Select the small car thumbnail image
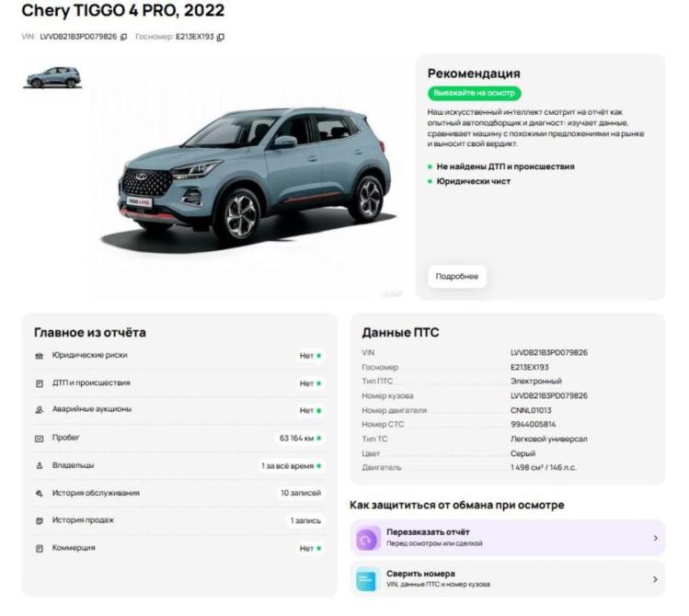The image size is (689, 616). click(53, 78)
